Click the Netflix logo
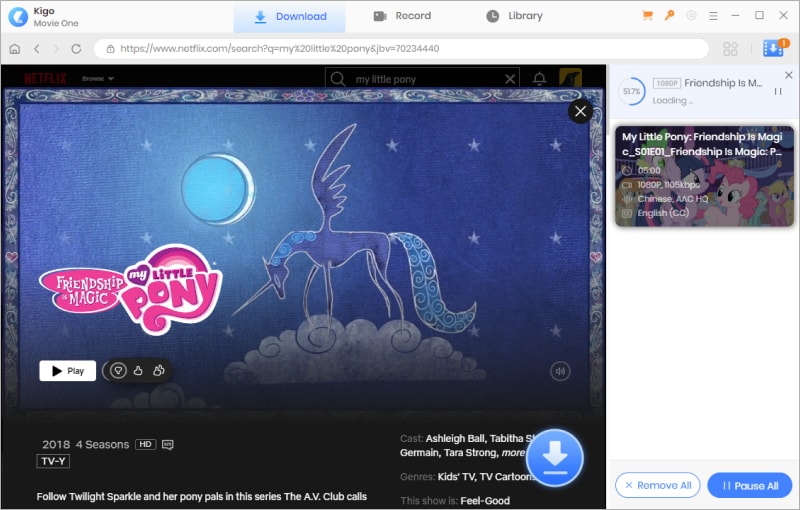Screen dimensions: 800x510 45,79
